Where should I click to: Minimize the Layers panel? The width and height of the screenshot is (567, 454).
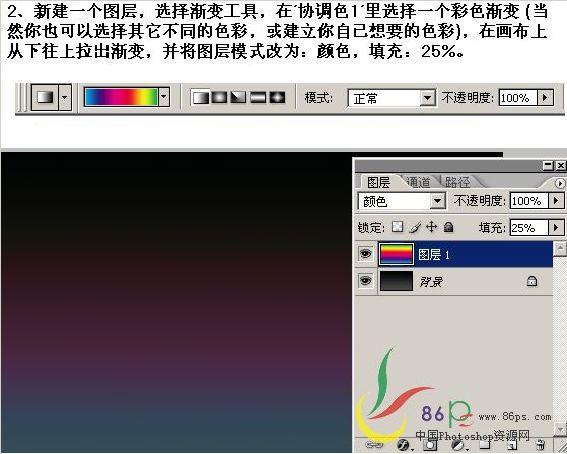point(548,166)
